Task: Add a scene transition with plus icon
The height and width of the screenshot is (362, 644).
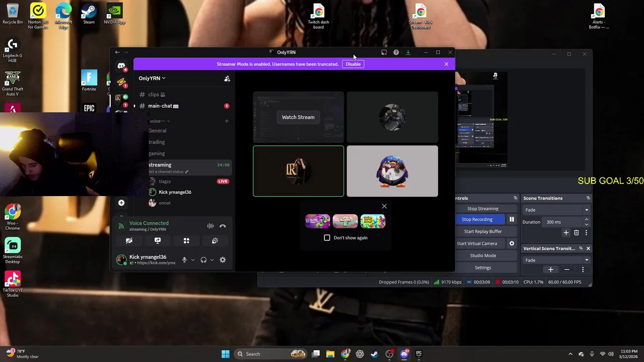Action: point(566,233)
